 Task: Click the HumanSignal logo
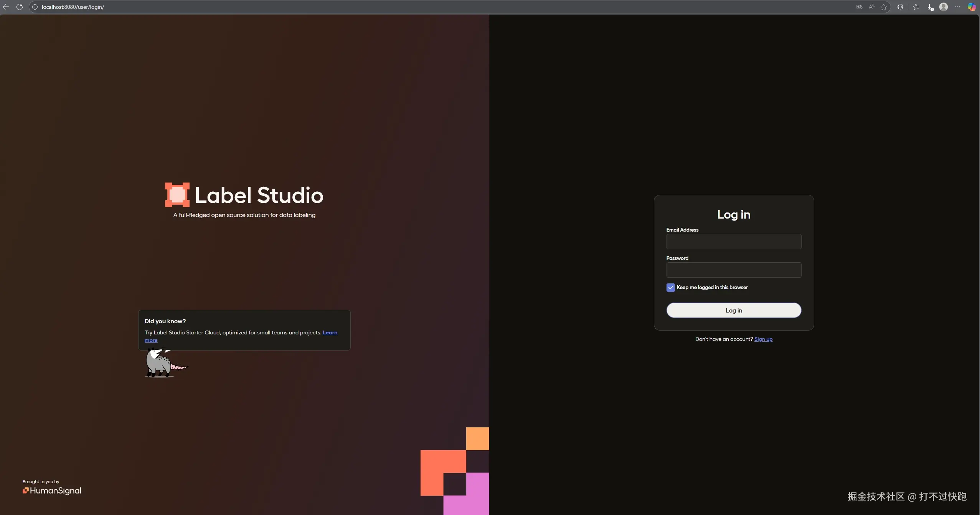tap(52, 490)
